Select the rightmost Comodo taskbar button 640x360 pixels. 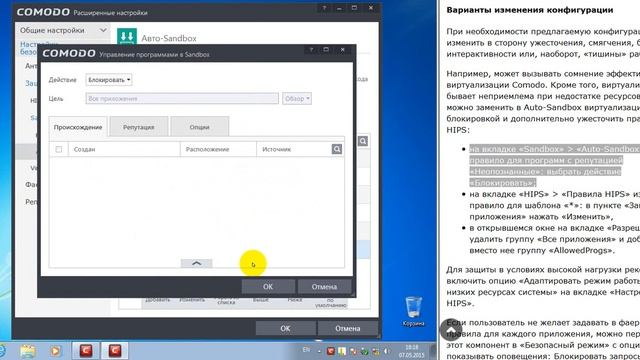pos(115,351)
